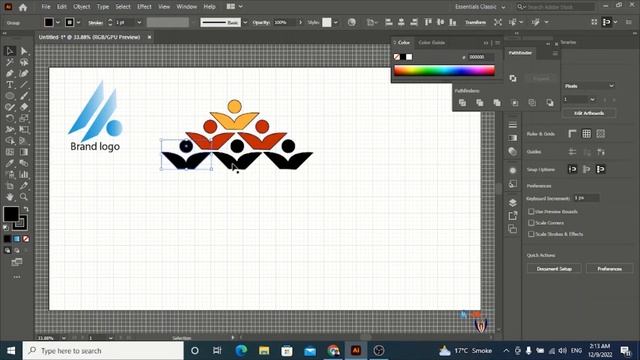Screen dimensions: 640x360
Task: Switch to the Color Guide tab
Action: point(431,42)
